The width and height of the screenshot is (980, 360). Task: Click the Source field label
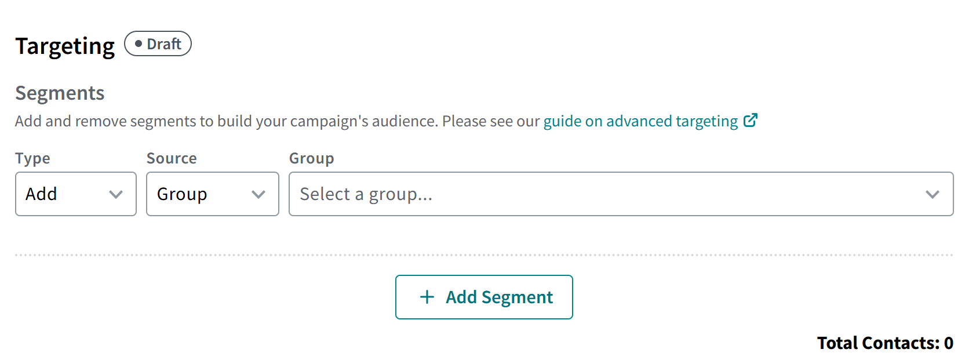coord(172,158)
